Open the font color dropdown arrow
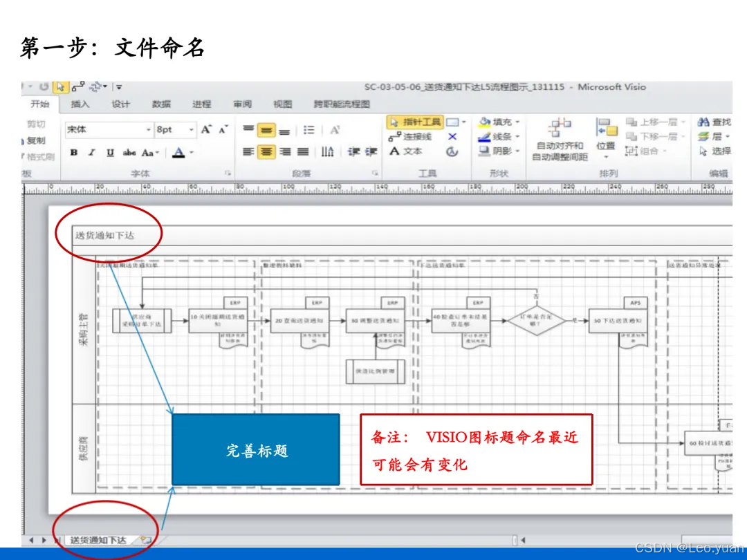This screenshot has width=747, height=560. pyautogui.click(x=192, y=153)
